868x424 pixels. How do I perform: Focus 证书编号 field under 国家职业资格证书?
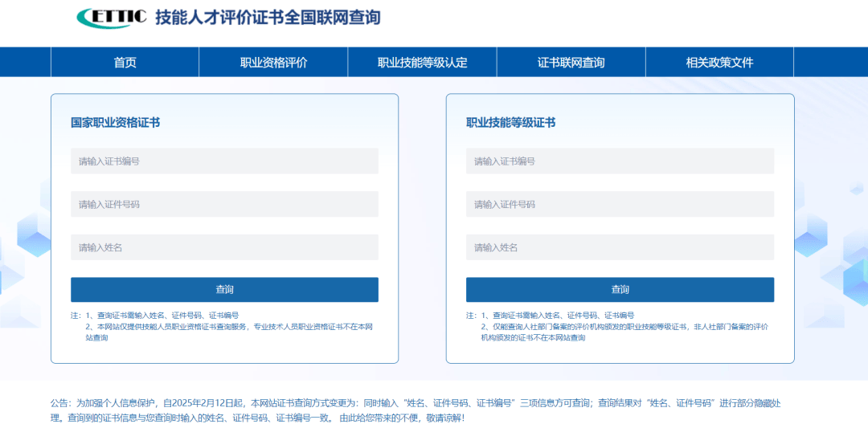(224, 161)
